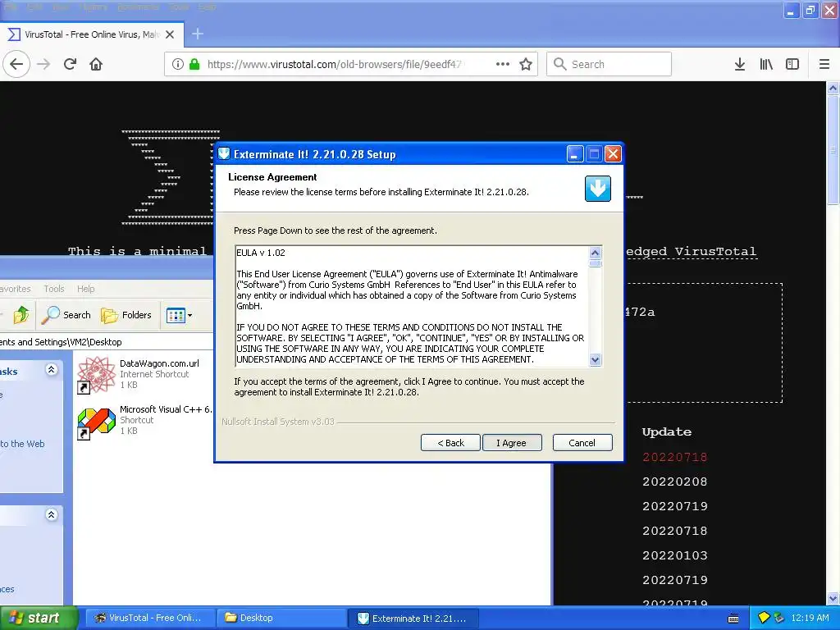The height and width of the screenshot is (630, 840).
Task: Click the green padlock security icon
Action: (x=194, y=64)
